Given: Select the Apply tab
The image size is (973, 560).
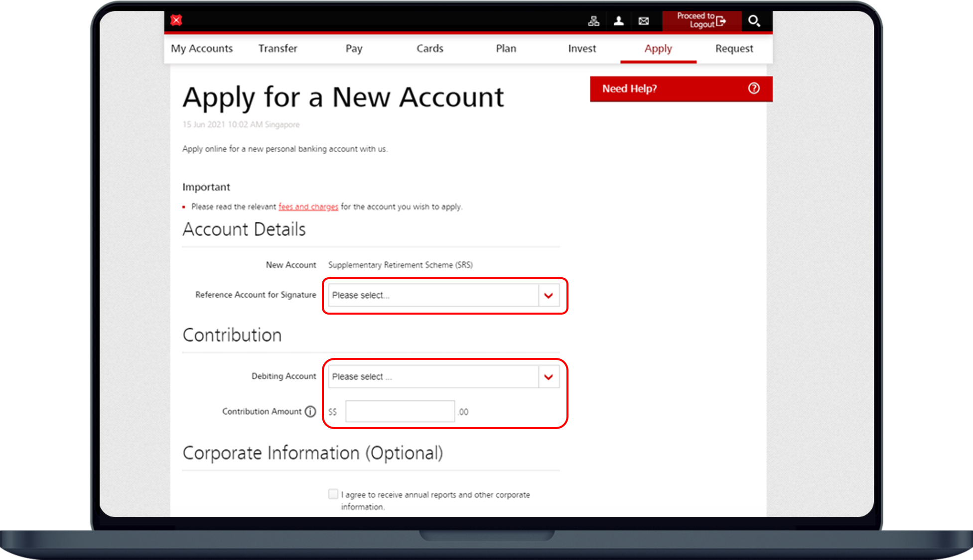Looking at the screenshot, I should pos(658,49).
